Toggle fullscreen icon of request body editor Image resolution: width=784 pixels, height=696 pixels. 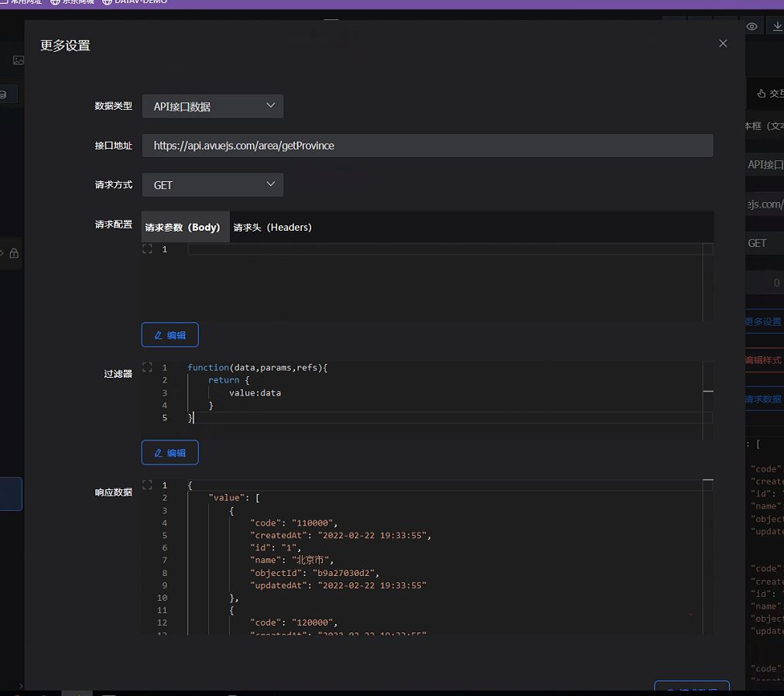click(147, 249)
